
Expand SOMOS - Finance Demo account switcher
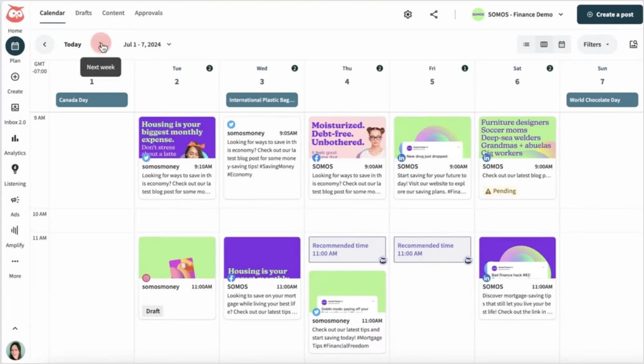pos(518,15)
